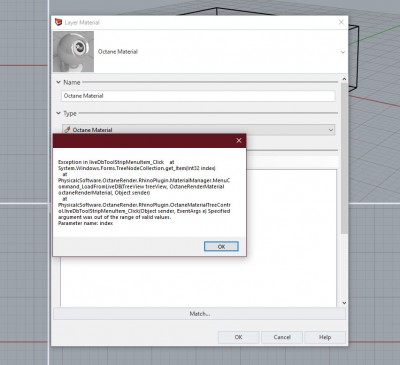Click the scrollbar up arrow
This screenshot has width=400, height=365.
(x=344, y=79)
